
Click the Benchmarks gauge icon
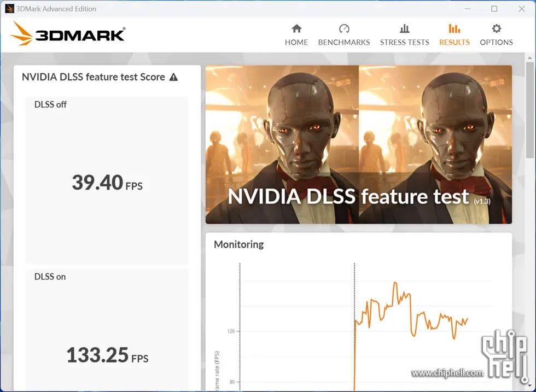[344, 28]
